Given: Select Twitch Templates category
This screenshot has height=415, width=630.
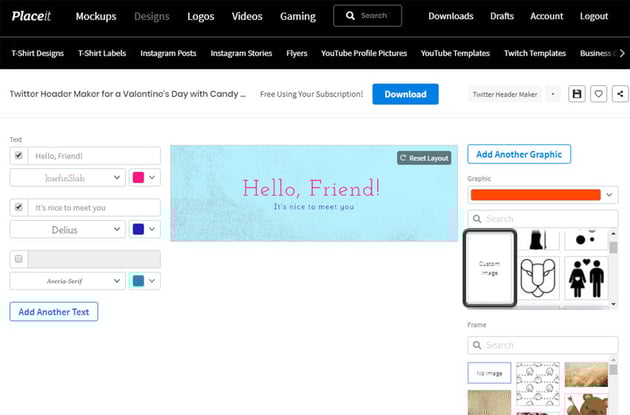Looking at the screenshot, I should point(535,53).
